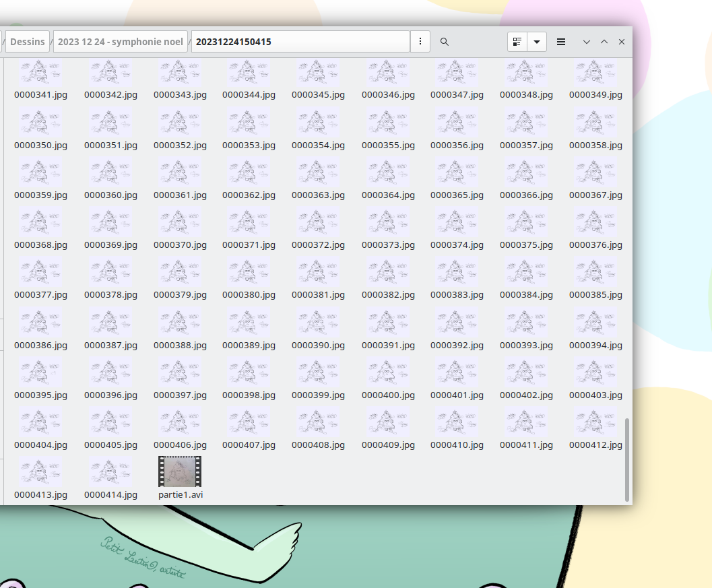Click the 0000402.jpg file name
This screenshot has height=588, width=712.
click(x=526, y=395)
